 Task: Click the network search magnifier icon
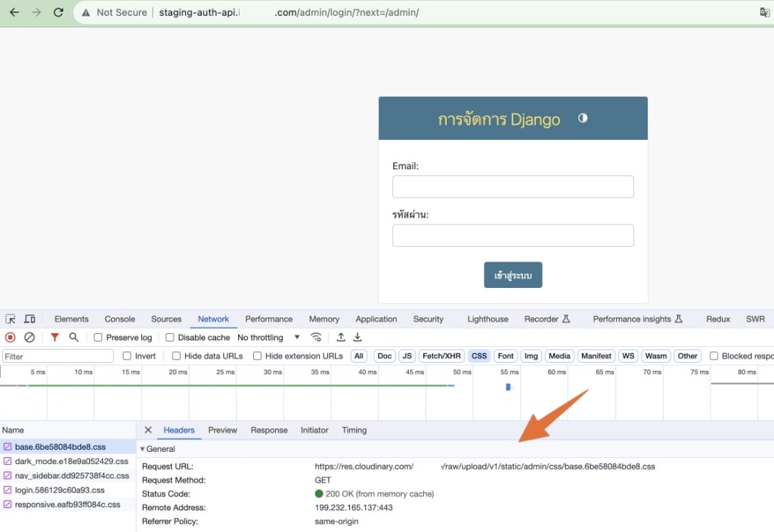[73, 338]
